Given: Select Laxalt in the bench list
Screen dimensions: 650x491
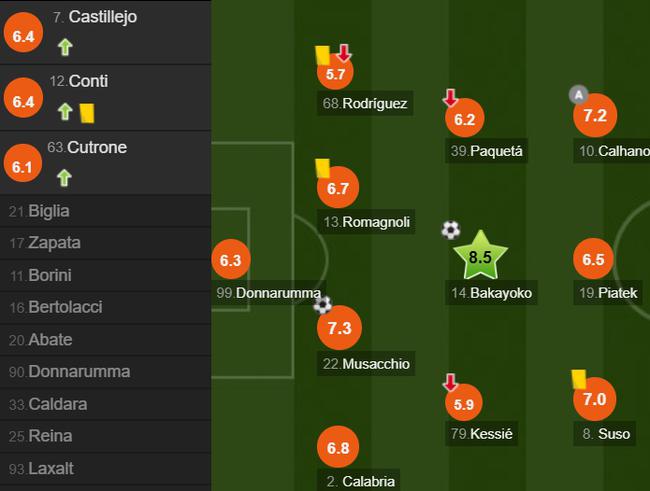Looking at the screenshot, I should pos(105,469).
